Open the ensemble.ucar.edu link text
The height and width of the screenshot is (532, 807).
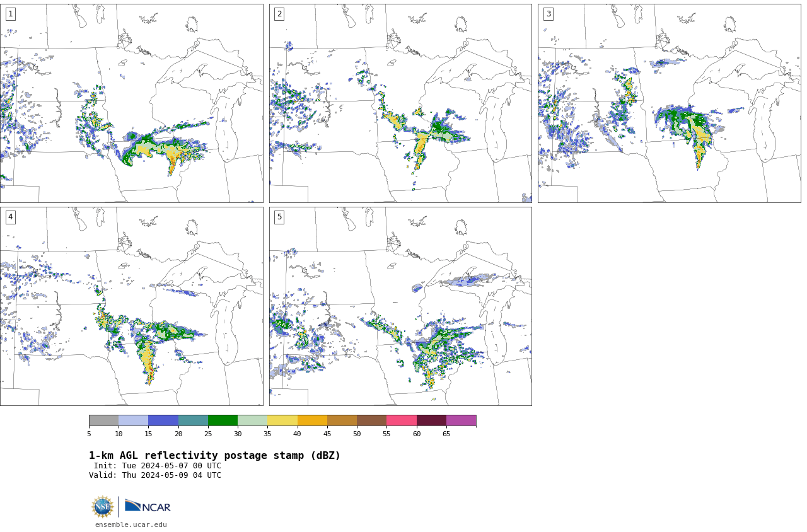(131, 524)
